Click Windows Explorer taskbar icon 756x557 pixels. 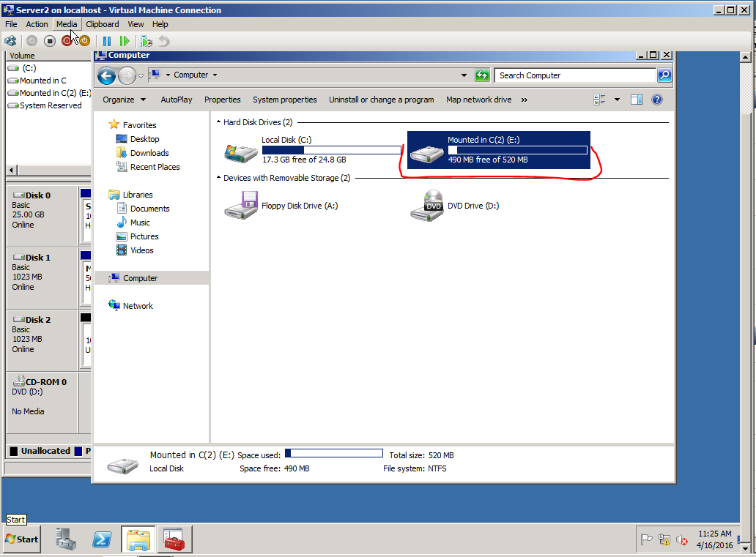click(138, 539)
